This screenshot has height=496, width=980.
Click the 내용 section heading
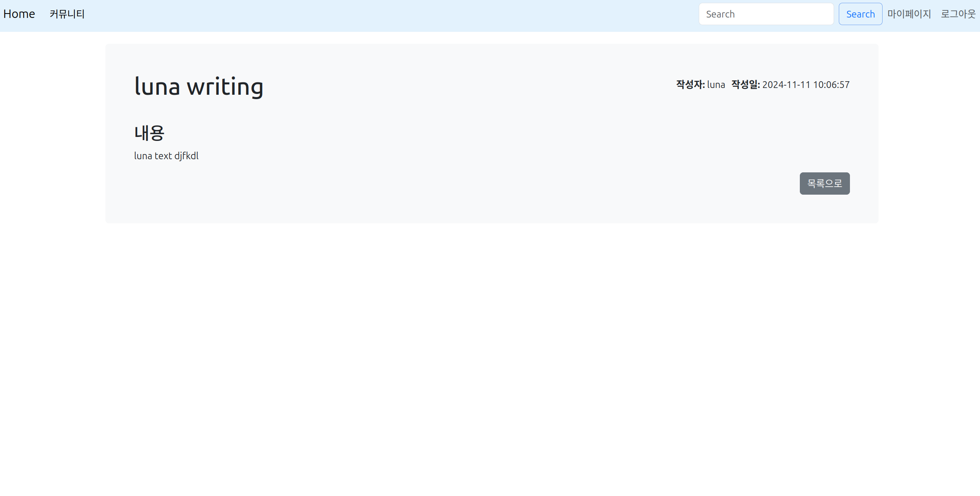coord(149,133)
